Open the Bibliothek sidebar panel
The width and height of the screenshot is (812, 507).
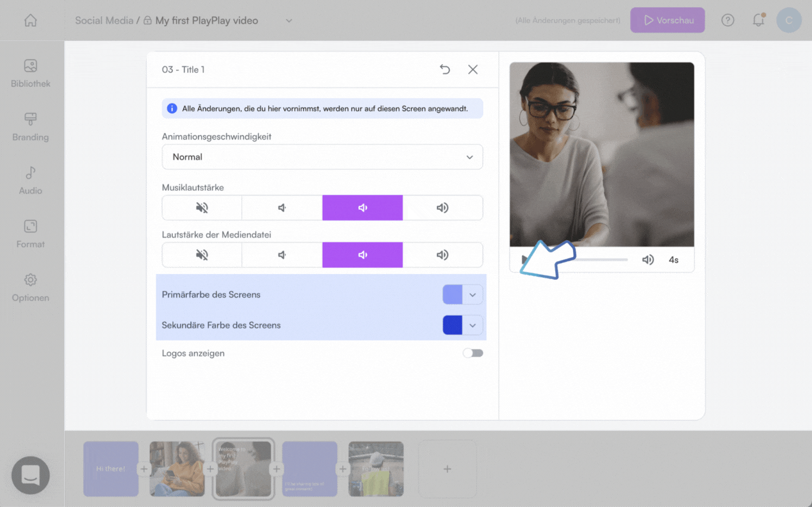click(x=30, y=74)
